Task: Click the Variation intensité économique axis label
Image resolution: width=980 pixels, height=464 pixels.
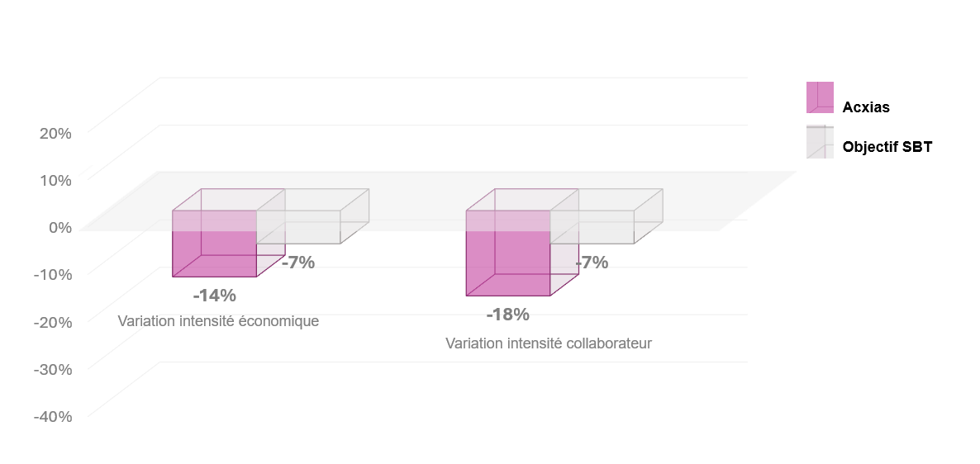Action: [218, 322]
